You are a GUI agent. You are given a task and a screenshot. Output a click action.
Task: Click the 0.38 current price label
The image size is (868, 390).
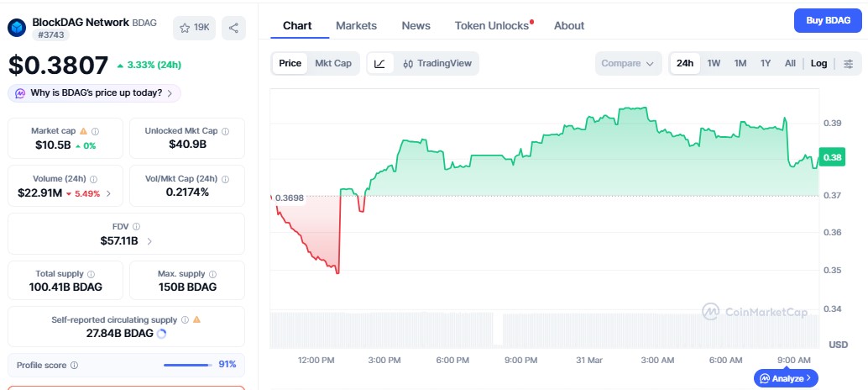tap(832, 157)
